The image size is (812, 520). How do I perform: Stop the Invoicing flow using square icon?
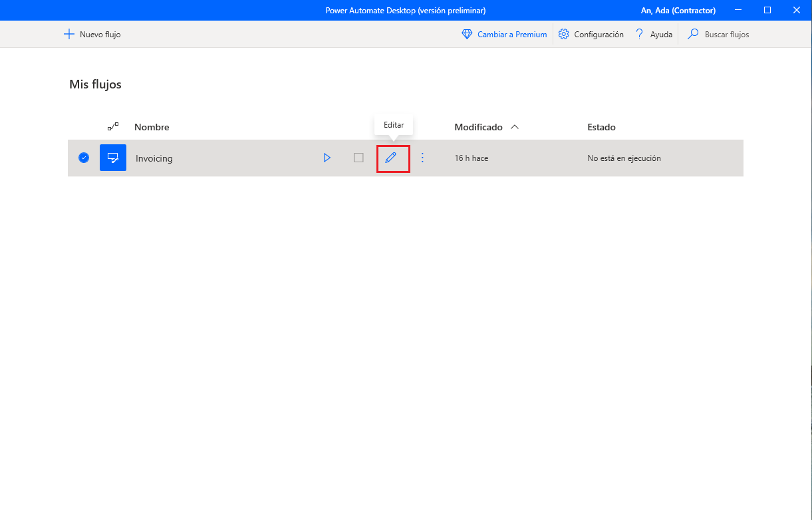358,158
